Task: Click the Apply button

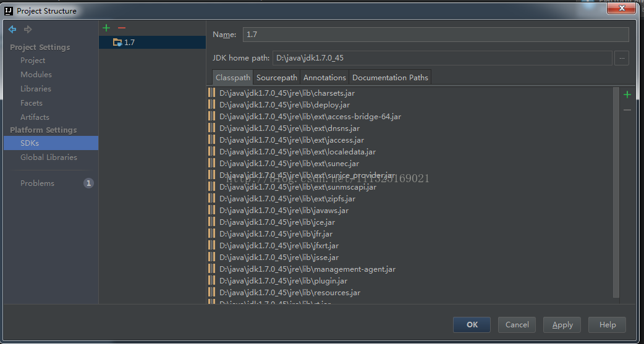Action: [562, 325]
